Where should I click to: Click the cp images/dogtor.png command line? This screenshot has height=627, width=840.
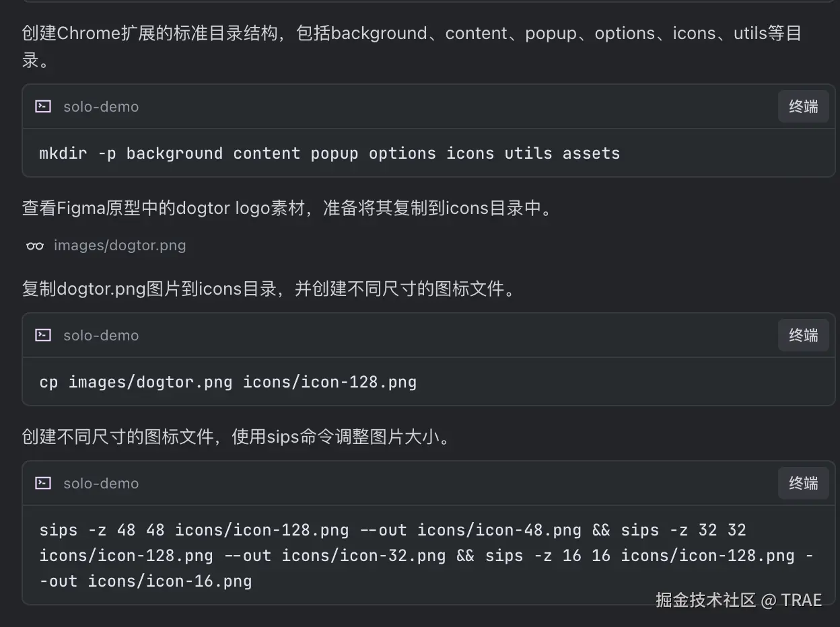(228, 382)
